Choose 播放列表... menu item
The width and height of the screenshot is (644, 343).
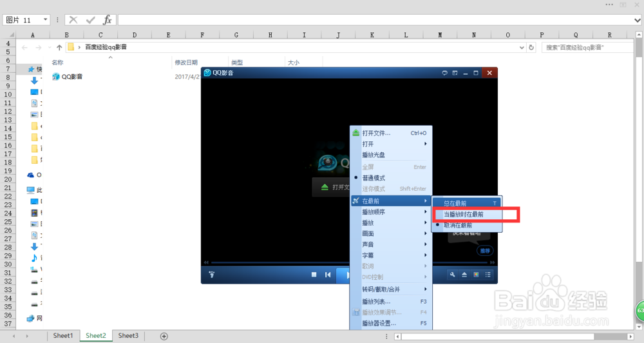[x=391, y=302]
